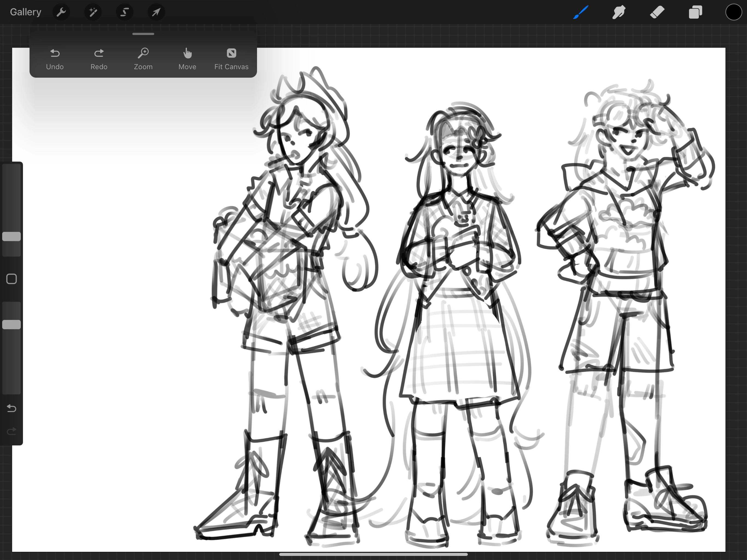The height and width of the screenshot is (560, 747).
Task: Open the active color picker circle
Action: tap(734, 13)
